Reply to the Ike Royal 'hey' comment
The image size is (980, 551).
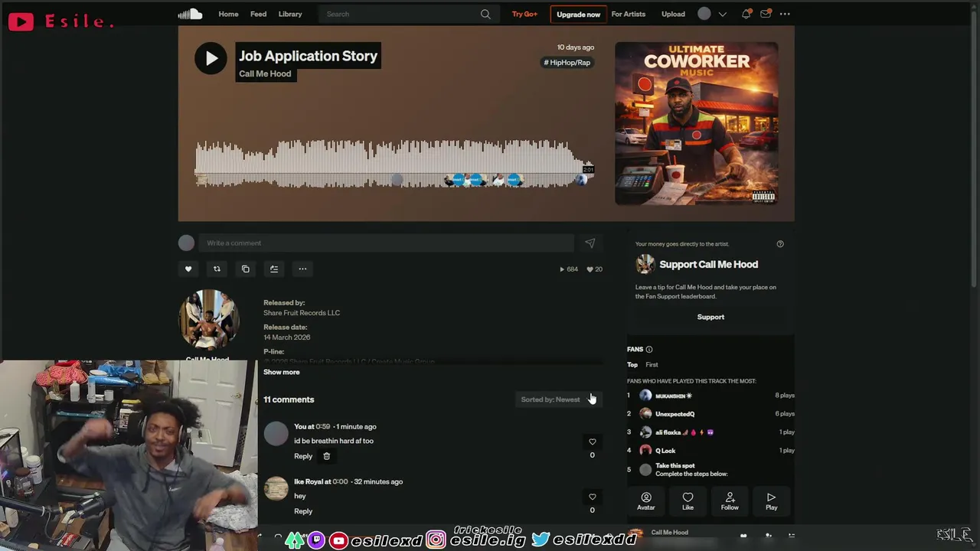[303, 511]
